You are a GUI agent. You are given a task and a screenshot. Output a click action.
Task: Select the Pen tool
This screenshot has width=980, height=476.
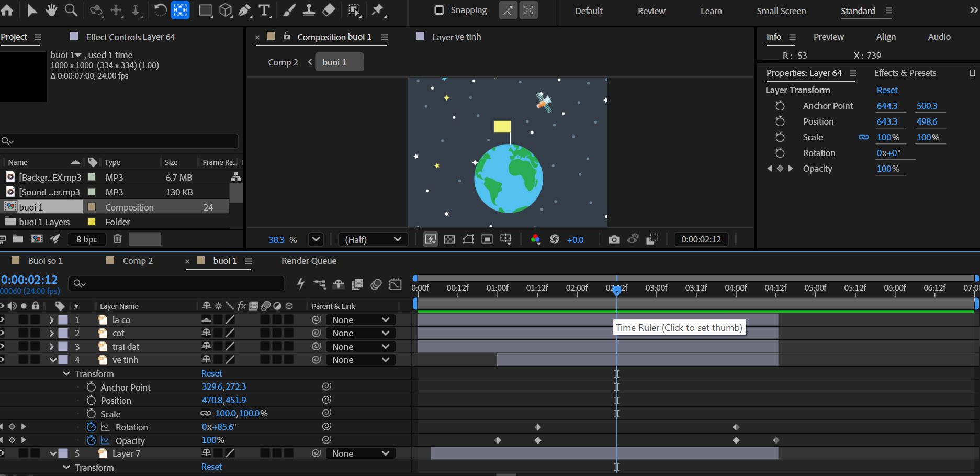point(245,10)
